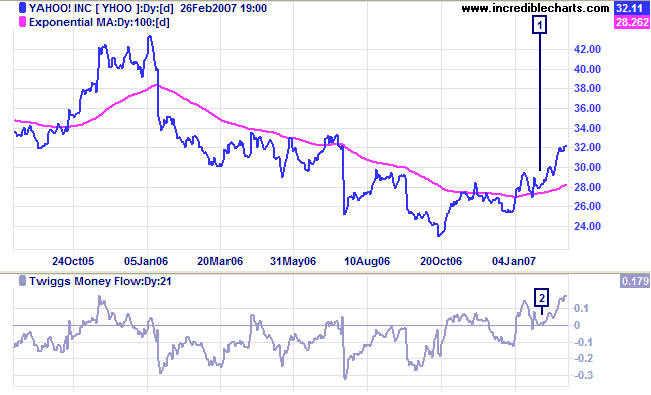Click the 0.1 money flow axis label
Image resolution: width=651 pixels, height=395 pixels.
coord(581,308)
